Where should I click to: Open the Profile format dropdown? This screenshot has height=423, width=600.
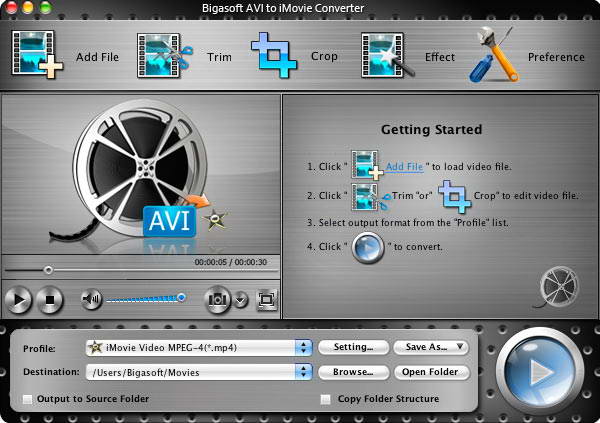303,348
